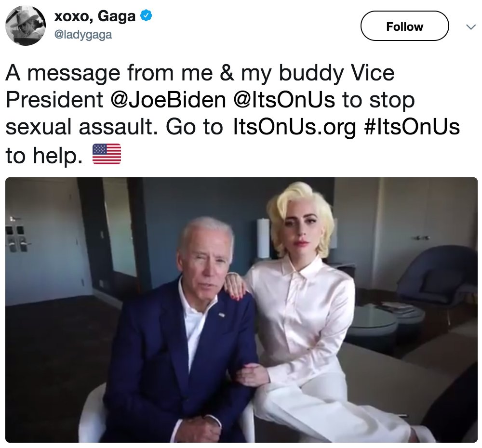Viewport: 482px width, 448px height.
Task: Visit the ItsOnUs.org link
Action: 295,127
